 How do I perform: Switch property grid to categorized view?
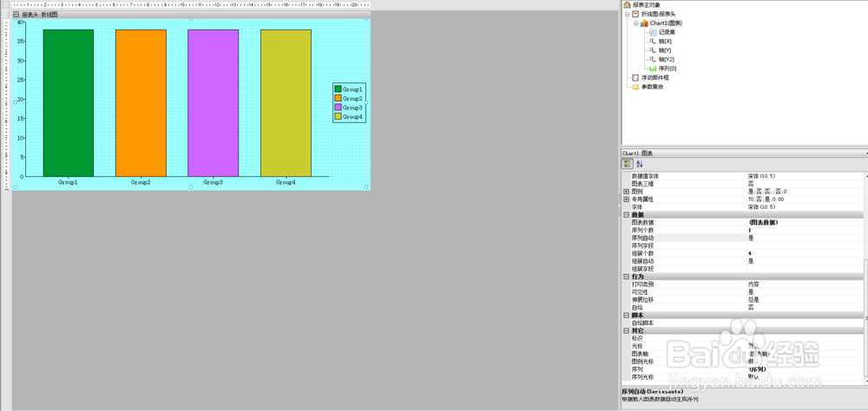click(628, 164)
